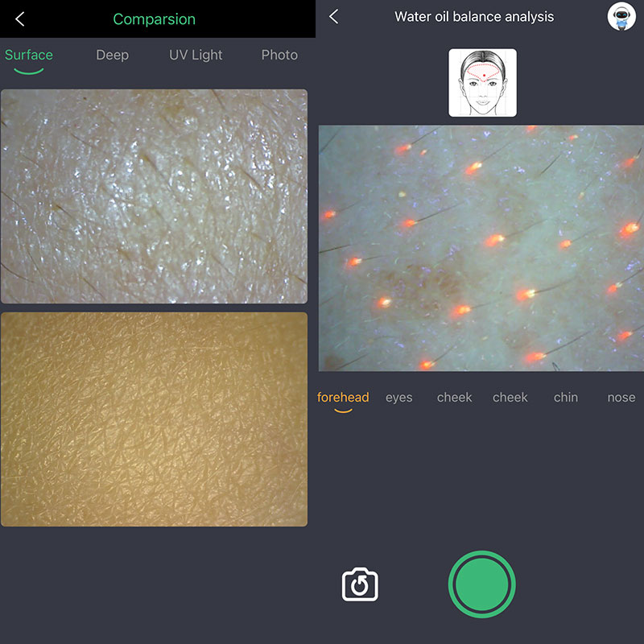
Task: Select the forehead area tab
Action: [x=343, y=398]
